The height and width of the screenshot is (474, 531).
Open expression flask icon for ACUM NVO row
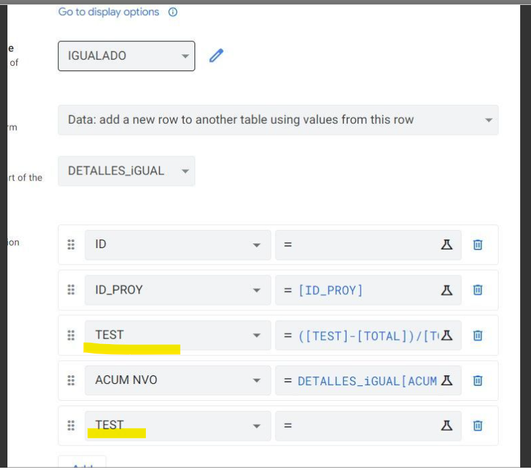[447, 380]
